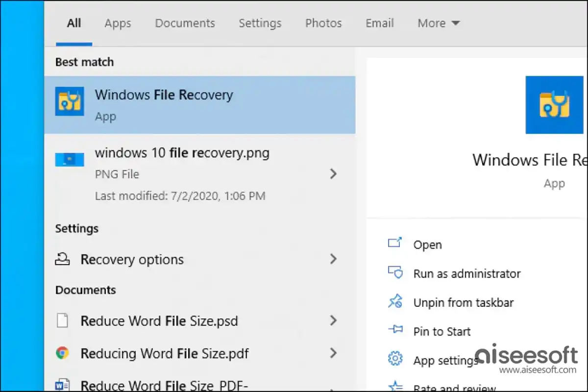Expand the windows 10 file recovery.png result

coord(334,173)
